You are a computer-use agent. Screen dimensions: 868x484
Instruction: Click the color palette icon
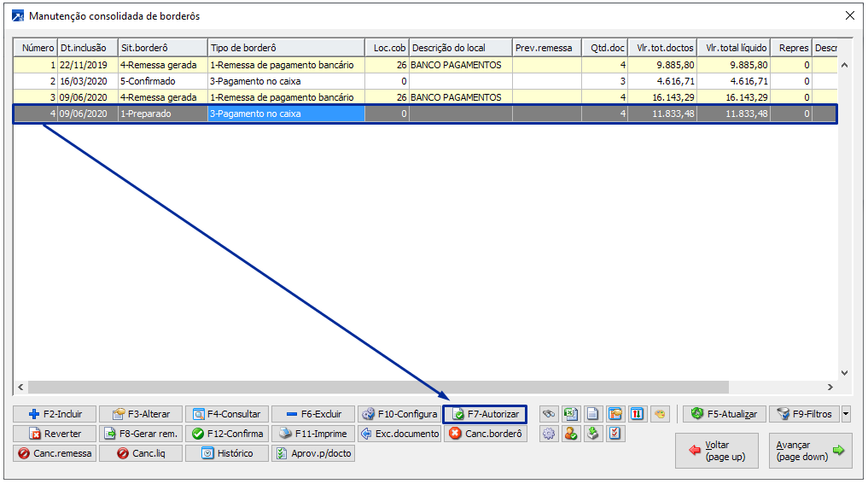click(x=659, y=414)
